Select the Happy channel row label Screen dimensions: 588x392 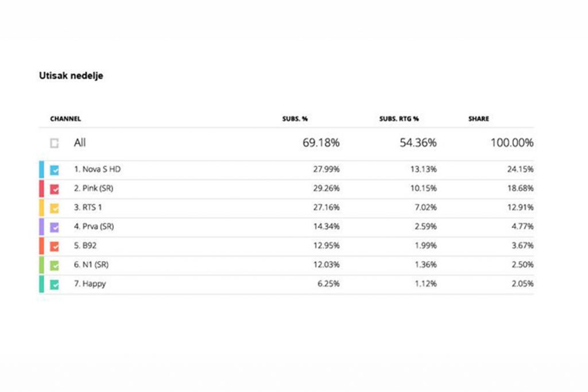90,284
